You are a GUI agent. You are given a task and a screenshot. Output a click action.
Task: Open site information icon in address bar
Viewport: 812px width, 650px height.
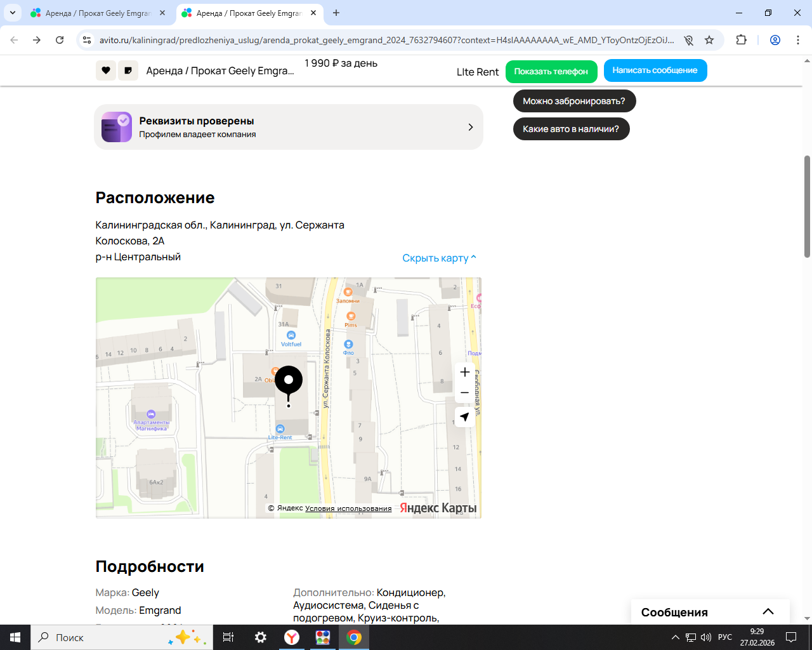click(88, 40)
